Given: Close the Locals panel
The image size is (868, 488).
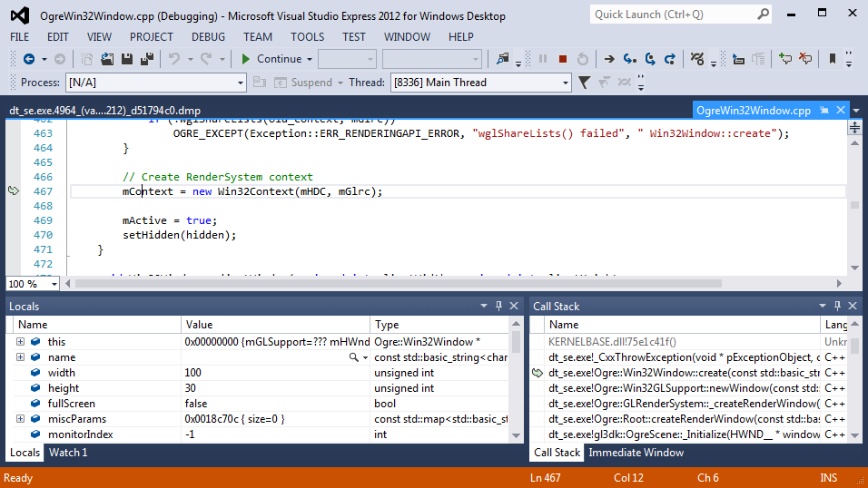Looking at the screenshot, I should point(514,306).
